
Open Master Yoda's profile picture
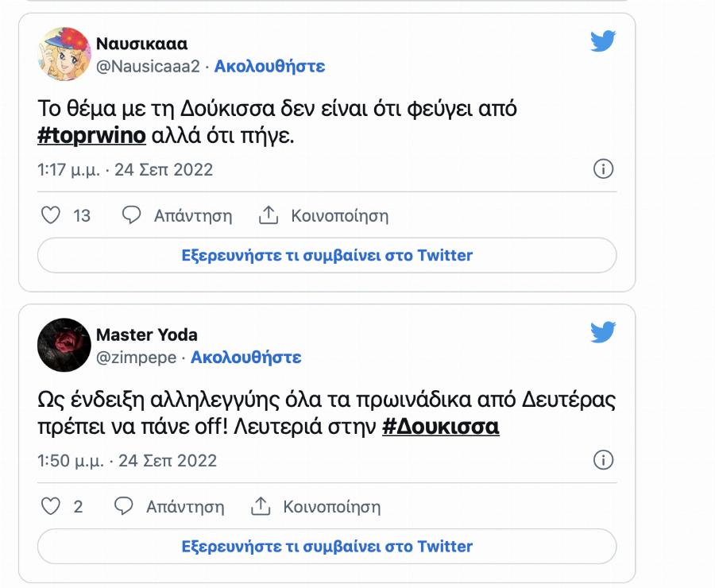(x=65, y=346)
